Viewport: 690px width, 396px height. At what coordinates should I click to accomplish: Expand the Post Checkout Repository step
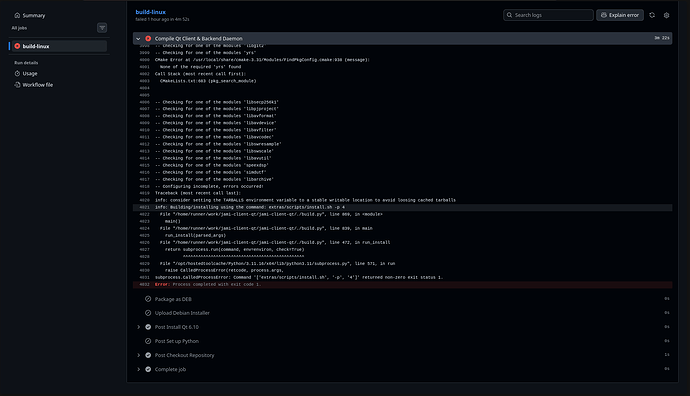point(139,355)
